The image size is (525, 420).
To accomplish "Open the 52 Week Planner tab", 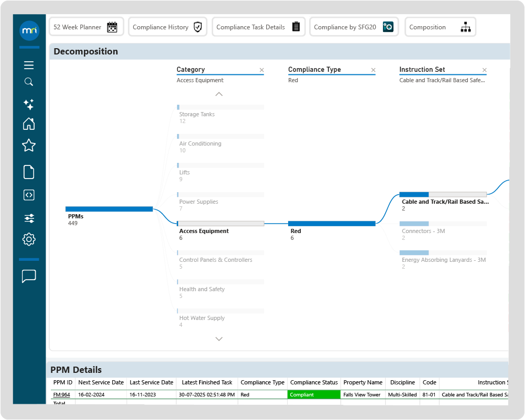I will pyautogui.click(x=86, y=27).
